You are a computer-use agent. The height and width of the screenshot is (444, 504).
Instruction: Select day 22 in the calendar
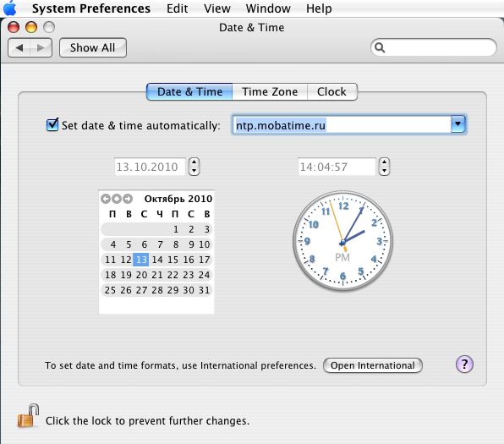click(x=173, y=275)
